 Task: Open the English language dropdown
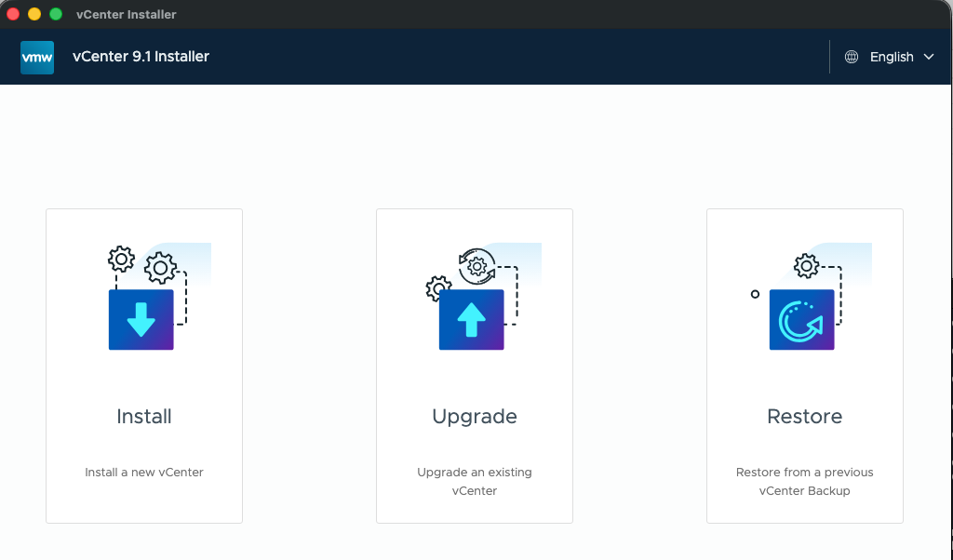(889, 57)
